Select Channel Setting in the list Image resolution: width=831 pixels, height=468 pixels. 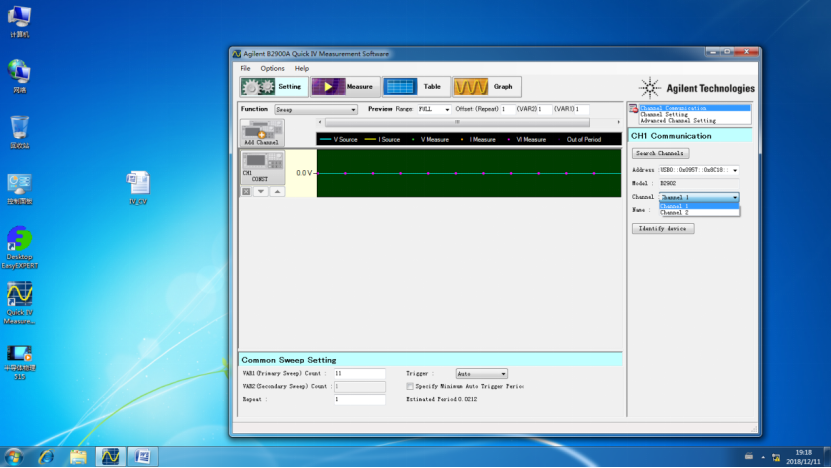tap(695, 114)
